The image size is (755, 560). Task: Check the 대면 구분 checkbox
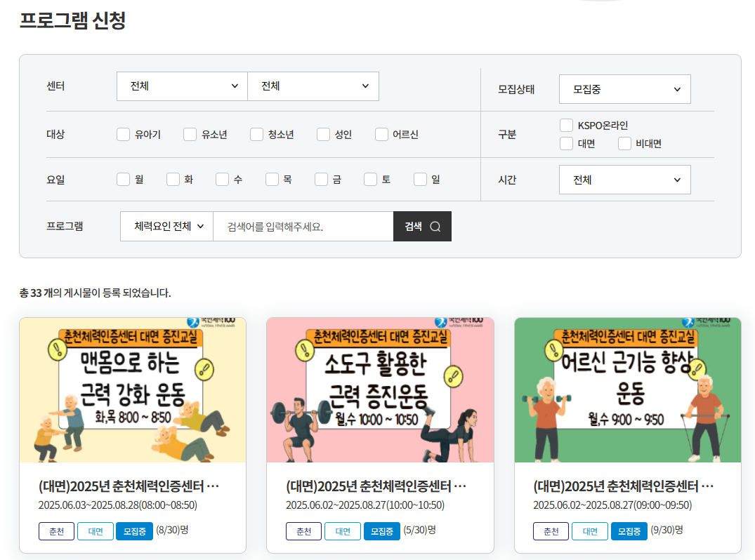[x=566, y=143]
